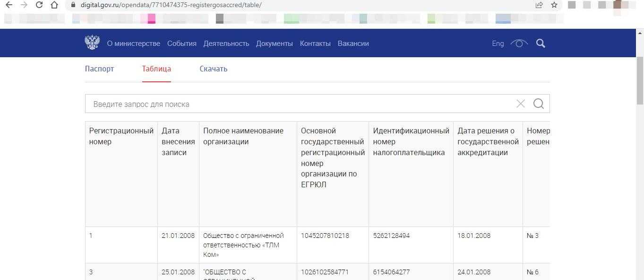Open the Скачать tab
This screenshot has width=644, height=280.
click(213, 69)
